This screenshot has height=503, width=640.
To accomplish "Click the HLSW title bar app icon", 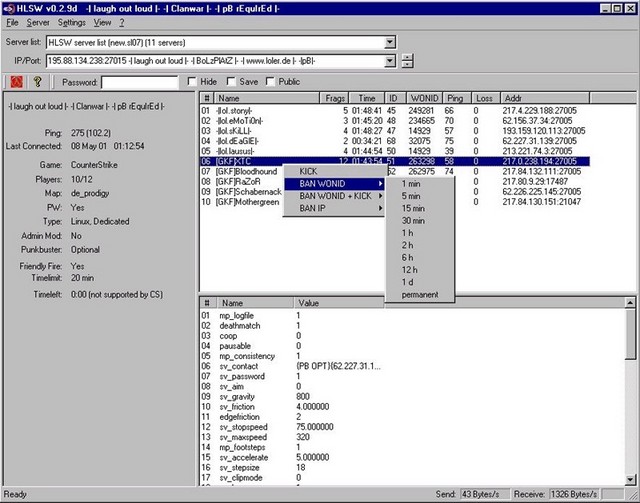I will pos(8,9).
